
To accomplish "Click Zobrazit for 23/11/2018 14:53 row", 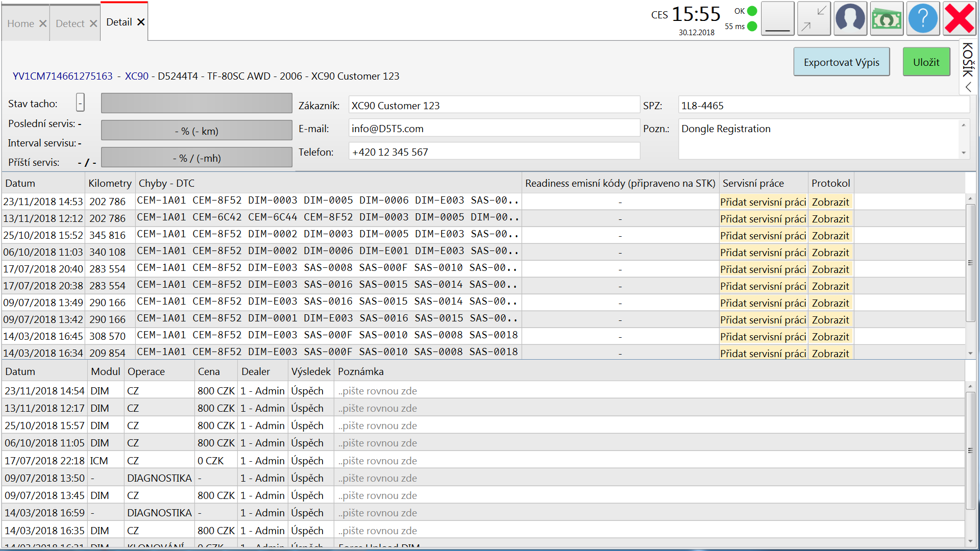I will pos(830,202).
